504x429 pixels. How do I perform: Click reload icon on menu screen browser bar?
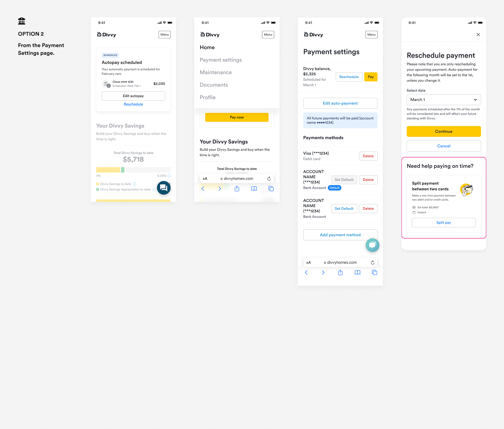point(269,179)
